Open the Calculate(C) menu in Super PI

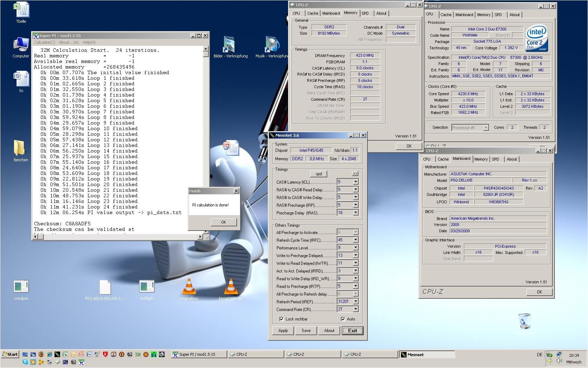(44, 42)
